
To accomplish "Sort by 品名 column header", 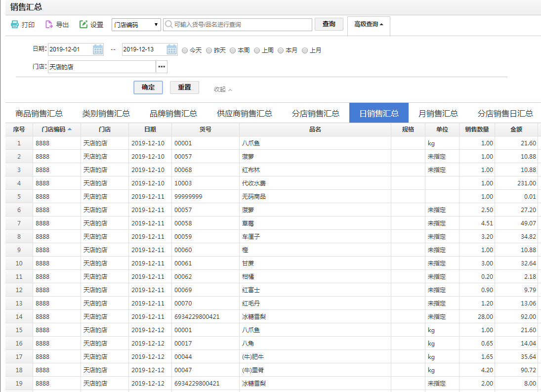I will (315, 130).
